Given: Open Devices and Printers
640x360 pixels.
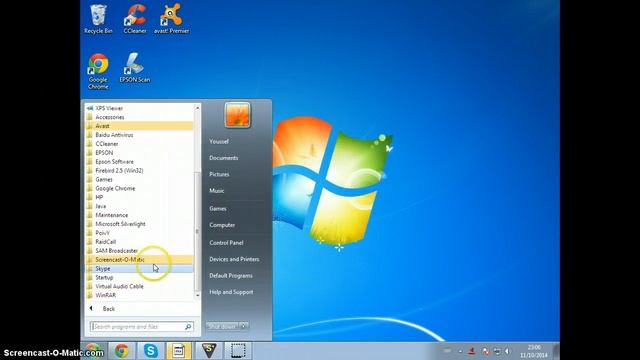Looking at the screenshot, I should [x=234, y=259].
